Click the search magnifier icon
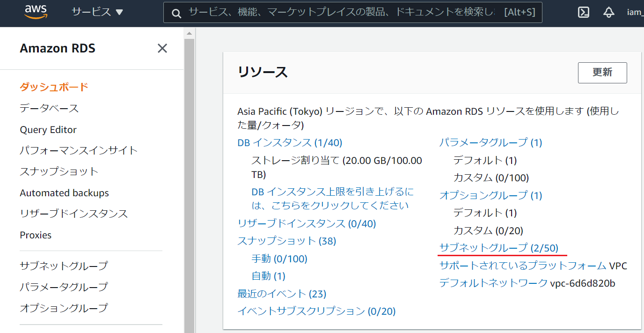The width and height of the screenshot is (644, 333). pos(176,13)
